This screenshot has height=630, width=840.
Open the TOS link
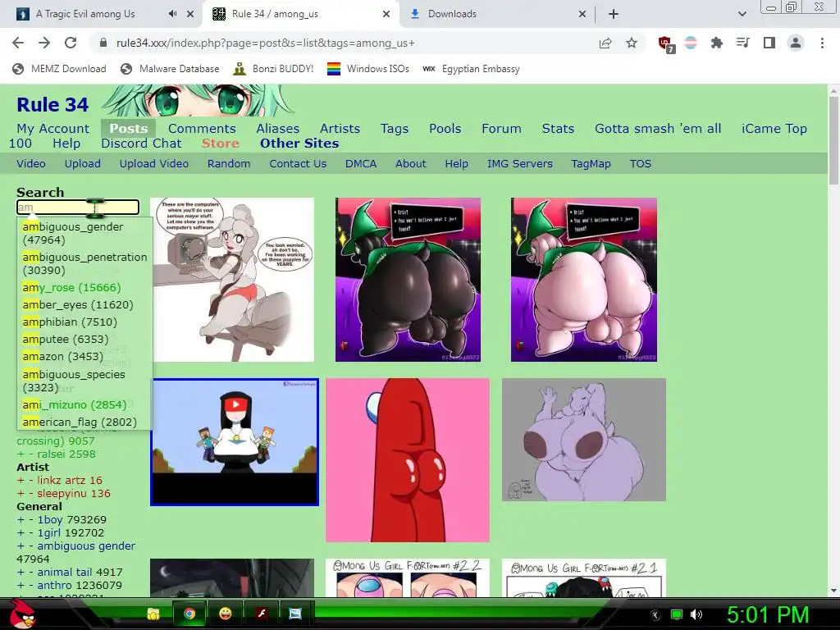tap(640, 164)
